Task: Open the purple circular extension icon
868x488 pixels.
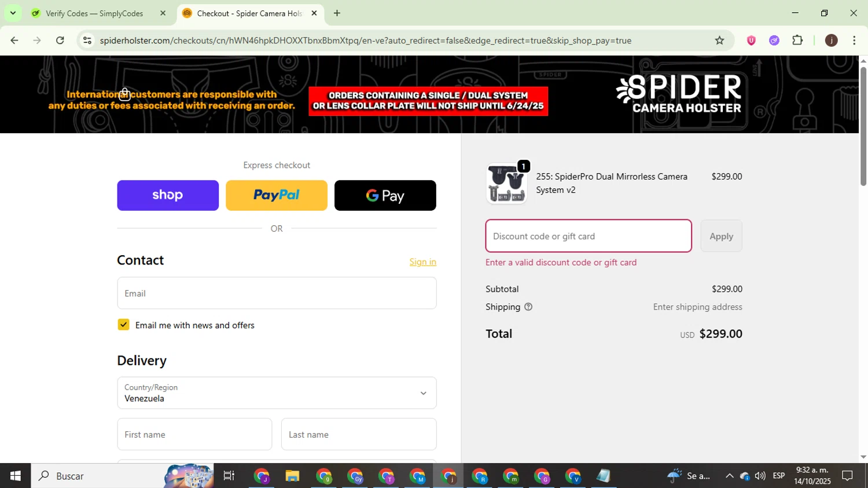Action: (774, 41)
